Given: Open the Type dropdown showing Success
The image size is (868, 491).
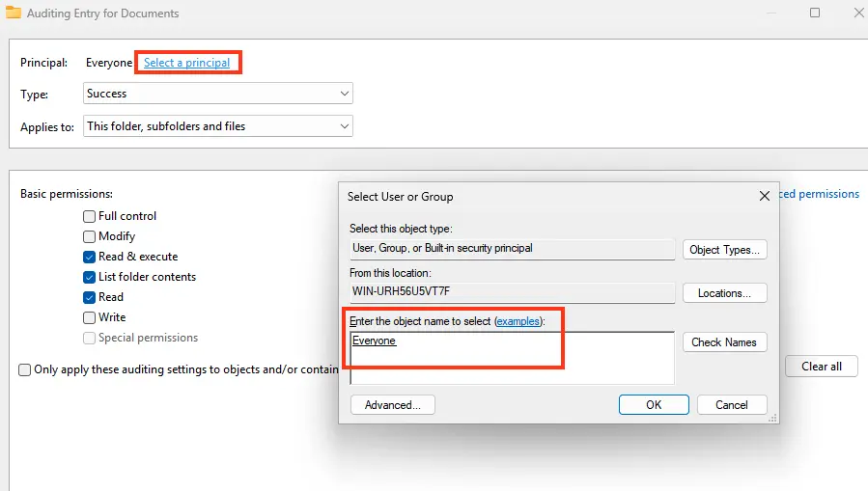Looking at the screenshot, I should 217,94.
